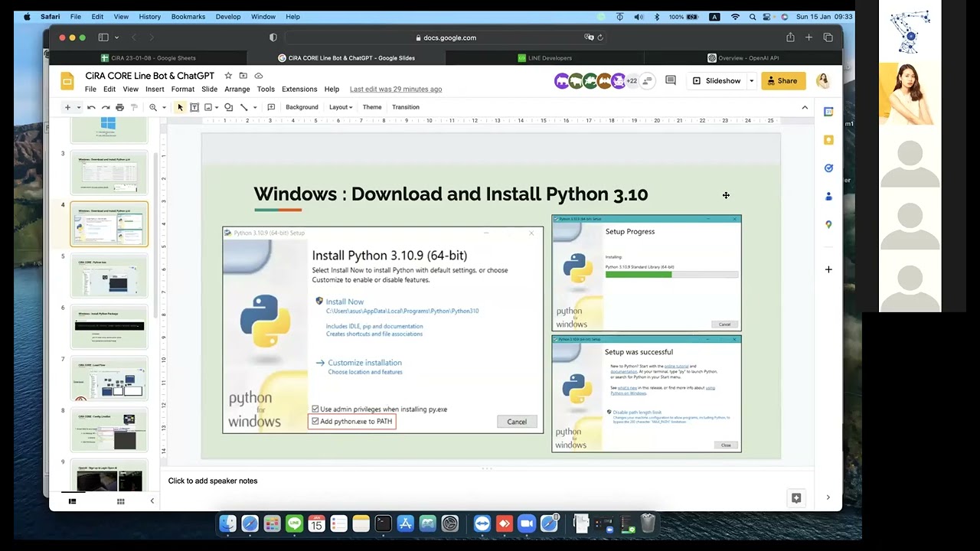Switch to CiRA 23-01-08 Google Sheets tab
The height and width of the screenshot is (551, 980).
pyautogui.click(x=149, y=58)
